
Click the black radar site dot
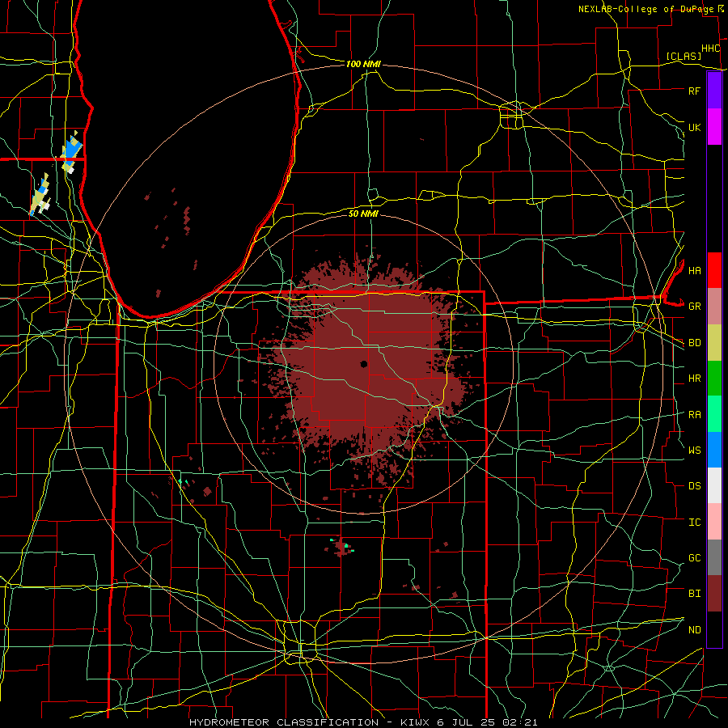pyautogui.click(x=364, y=364)
